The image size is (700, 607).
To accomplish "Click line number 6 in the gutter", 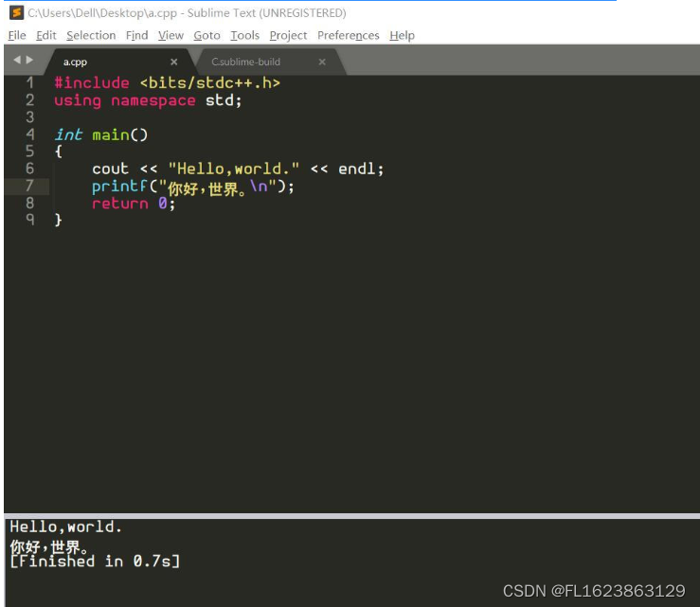I will [x=30, y=169].
